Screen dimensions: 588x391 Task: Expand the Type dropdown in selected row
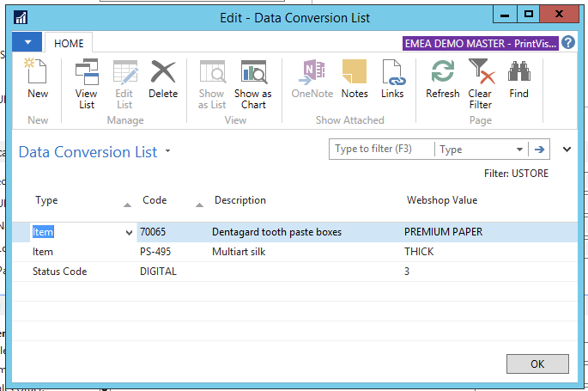click(x=130, y=232)
